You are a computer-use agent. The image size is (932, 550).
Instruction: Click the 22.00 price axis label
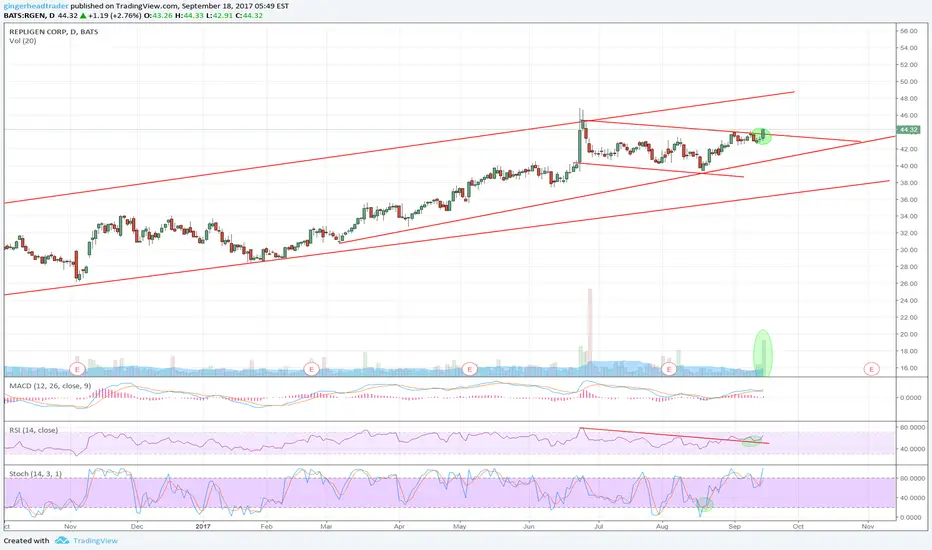click(908, 318)
